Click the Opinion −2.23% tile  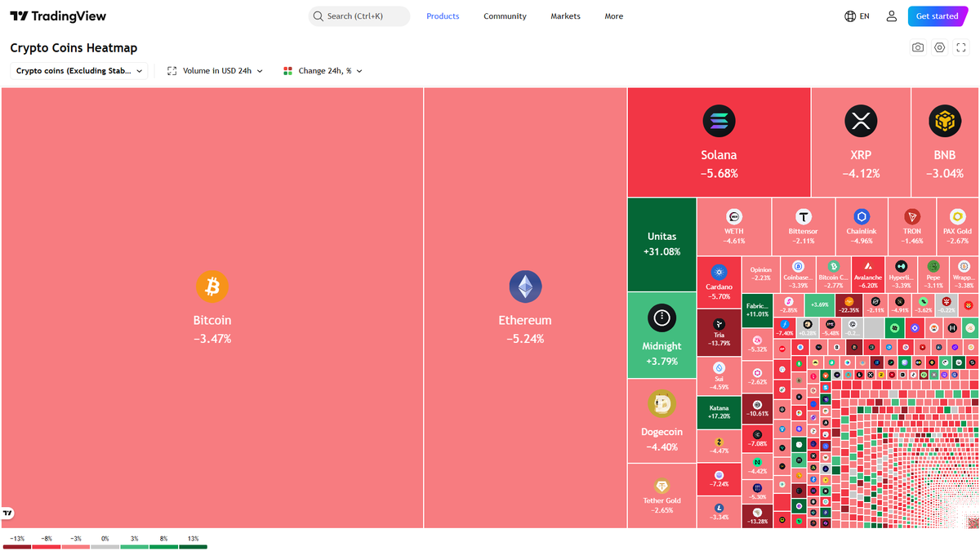[x=760, y=273]
